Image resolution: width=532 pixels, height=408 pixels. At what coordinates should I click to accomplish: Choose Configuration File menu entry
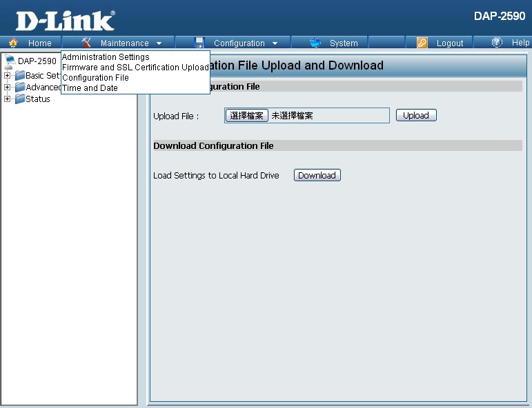95,78
